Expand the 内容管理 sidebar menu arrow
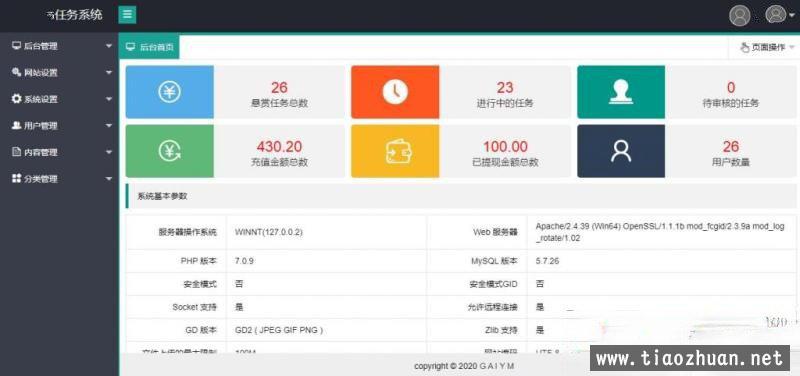Image resolution: width=800 pixels, height=376 pixels. click(108, 152)
